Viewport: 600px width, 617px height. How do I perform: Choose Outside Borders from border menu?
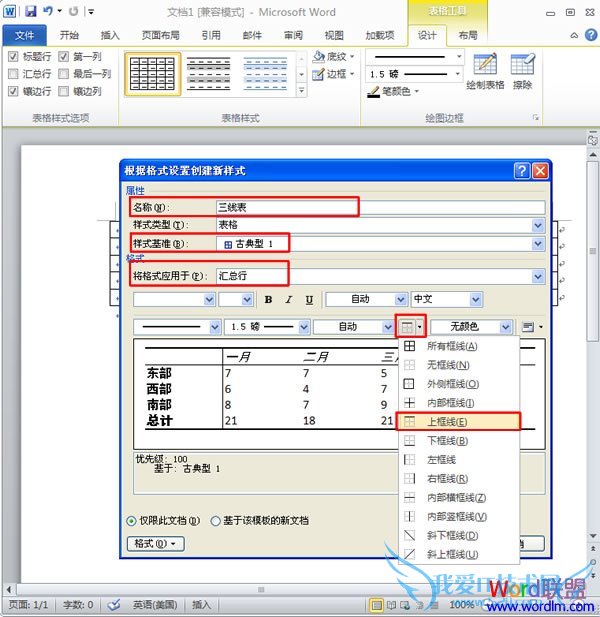(x=459, y=384)
